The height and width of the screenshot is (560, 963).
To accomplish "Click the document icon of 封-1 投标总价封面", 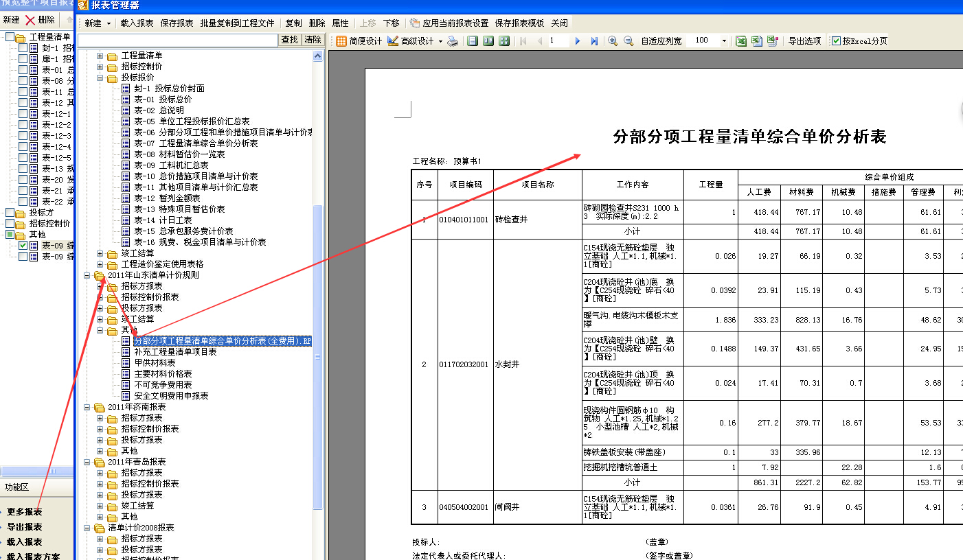I will [126, 89].
